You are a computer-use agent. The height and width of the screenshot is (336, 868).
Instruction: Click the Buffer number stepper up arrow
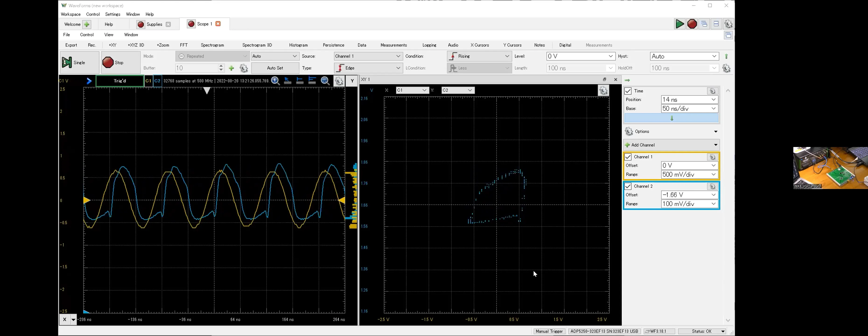coord(221,66)
